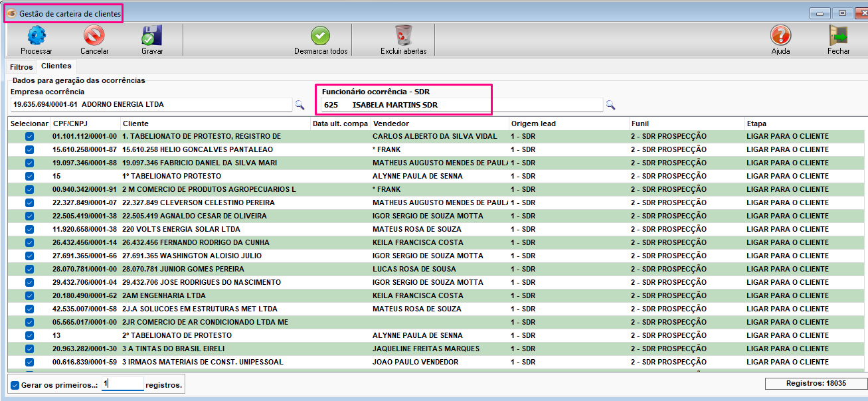Toggle Gerar os primeiros checkbox
Image resolution: width=868 pixels, height=401 pixels.
pyautogui.click(x=15, y=385)
